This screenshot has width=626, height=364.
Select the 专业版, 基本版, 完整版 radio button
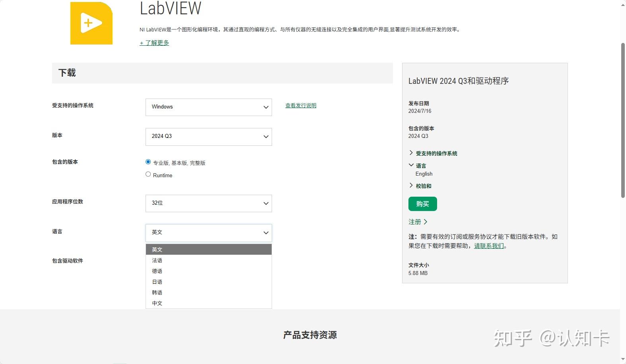(x=148, y=162)
